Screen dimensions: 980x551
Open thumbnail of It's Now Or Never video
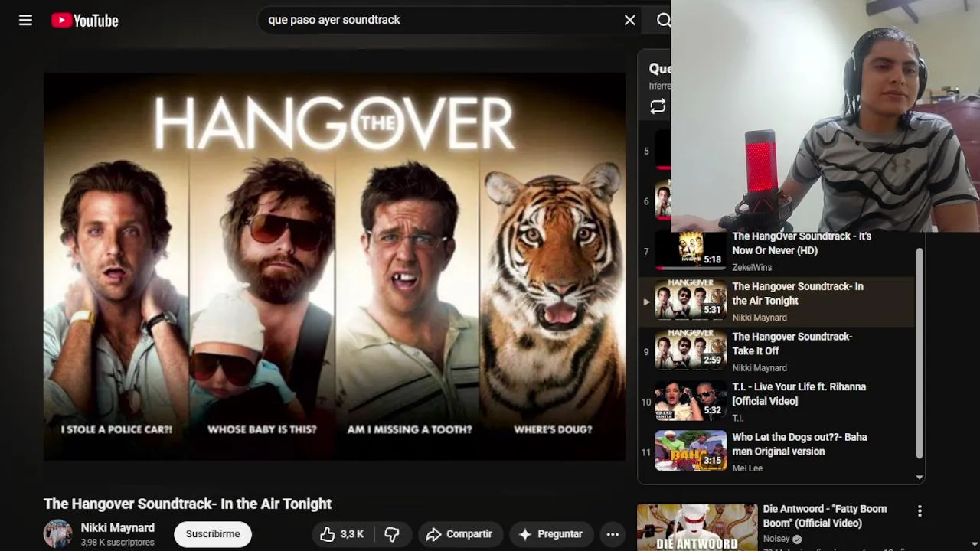pyautogui.click(x=690, y=250)
